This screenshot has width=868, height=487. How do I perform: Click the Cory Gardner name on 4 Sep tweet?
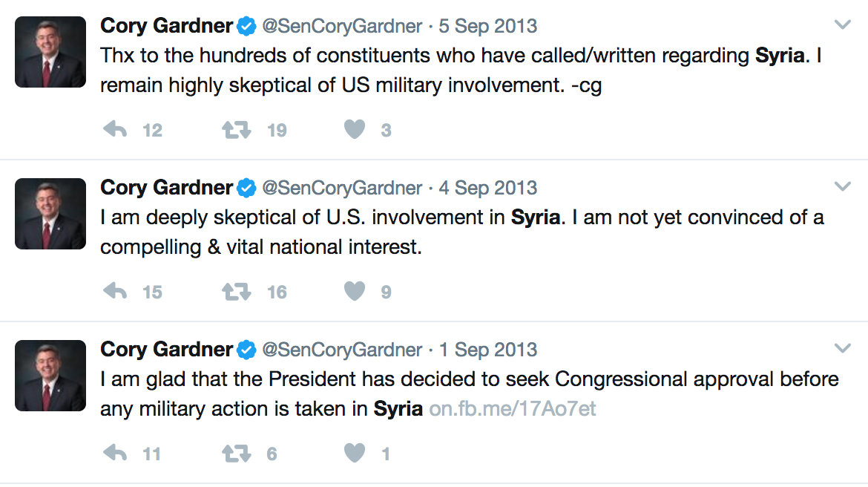166,188
